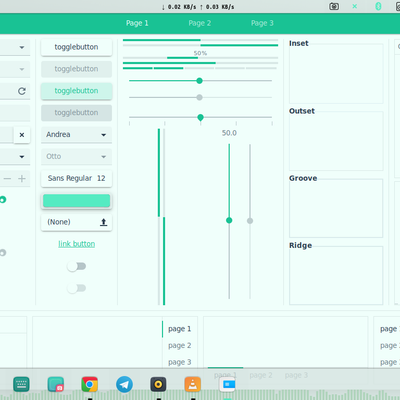The width and height of the screenshot is (400, 400).
Task: Launch Google Chrome from the dock
Action: [x=90, y=384]
